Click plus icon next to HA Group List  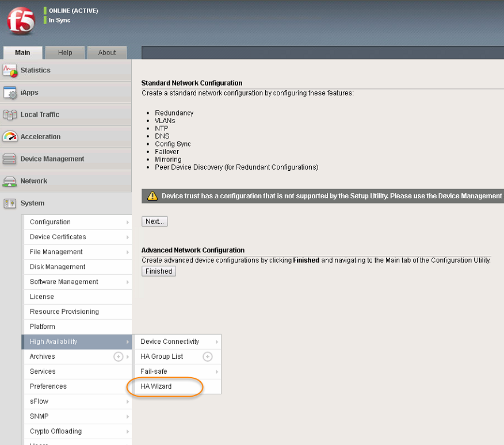(208, 356)
